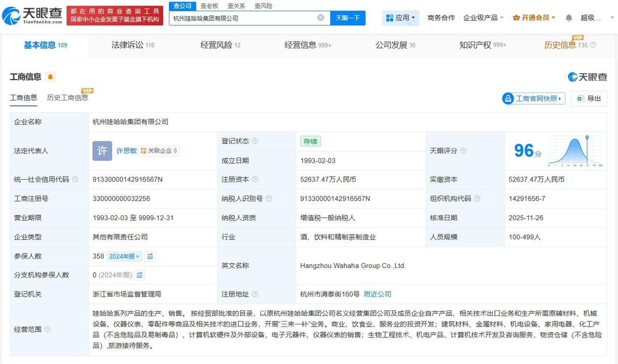Select the 工商信息 sub-tab
This screenshot has width=618, height=364.
click(24, 98)
